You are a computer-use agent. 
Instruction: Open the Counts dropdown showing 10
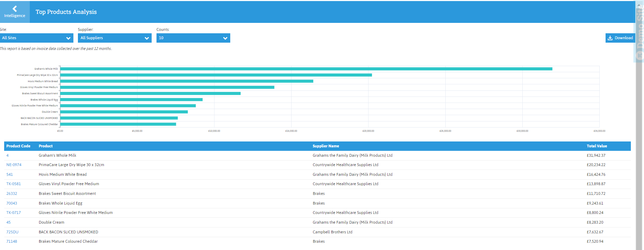[x=193, y=38]
